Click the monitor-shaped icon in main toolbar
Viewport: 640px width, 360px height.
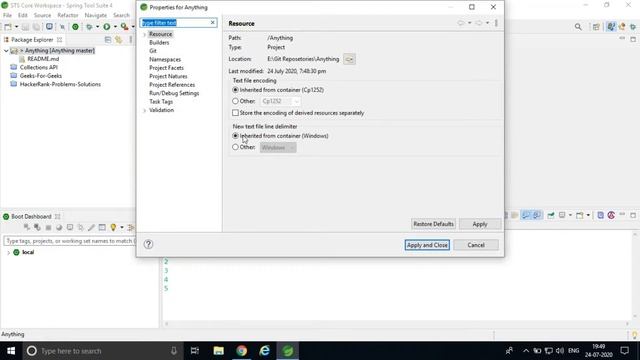(49, 27)
